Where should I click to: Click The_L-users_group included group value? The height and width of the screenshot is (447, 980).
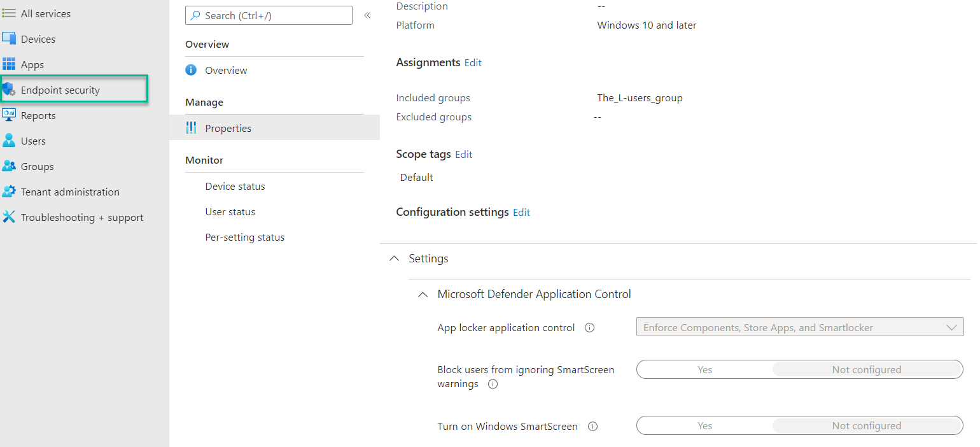pos(640,97)
